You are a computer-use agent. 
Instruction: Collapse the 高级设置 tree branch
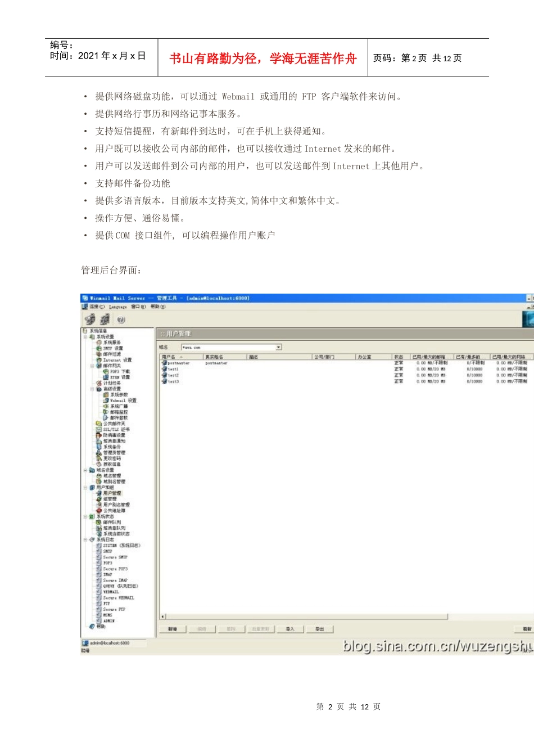[x=92, y=389]
